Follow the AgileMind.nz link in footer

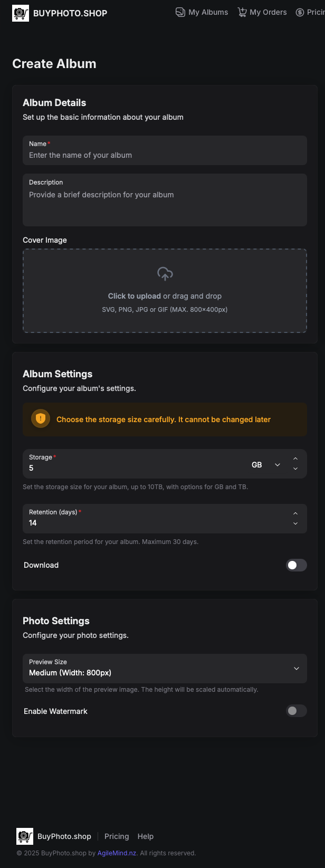click(x=117, y=853)
